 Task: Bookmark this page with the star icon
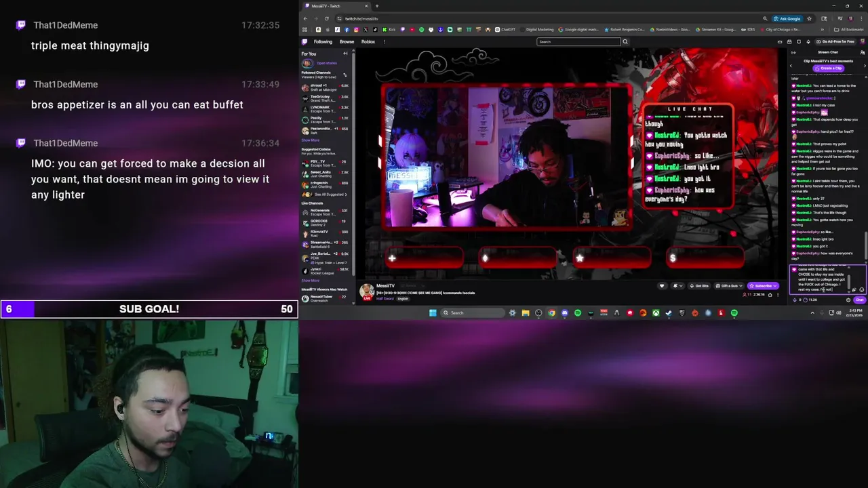pyautogui.click(x=809, y=18)
